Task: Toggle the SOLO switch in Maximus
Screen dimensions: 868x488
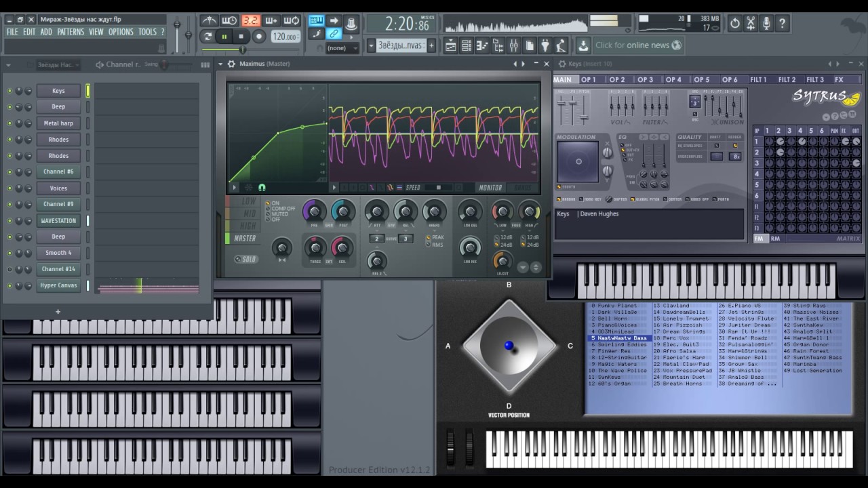Action: 247,260
